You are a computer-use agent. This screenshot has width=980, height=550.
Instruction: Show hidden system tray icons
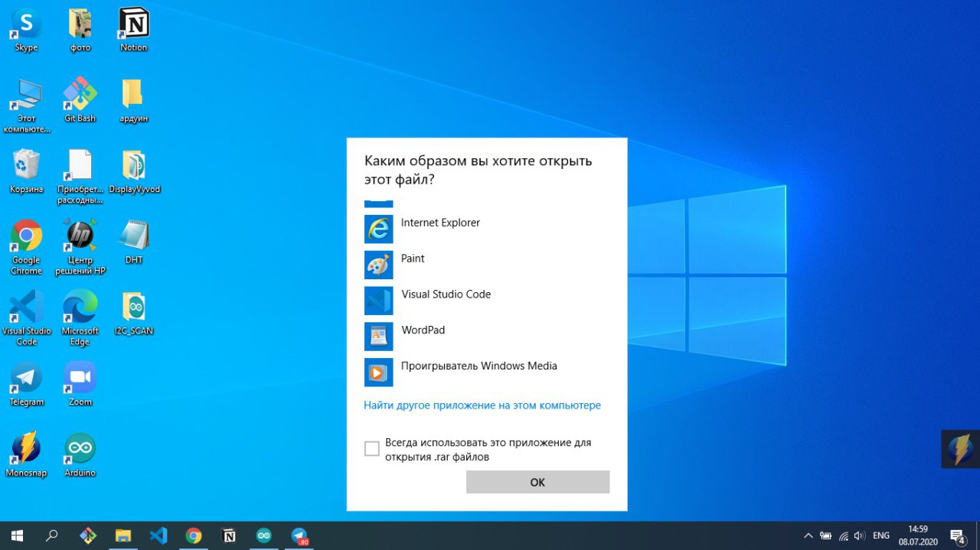pyautogui.click(x=808, y=535)
